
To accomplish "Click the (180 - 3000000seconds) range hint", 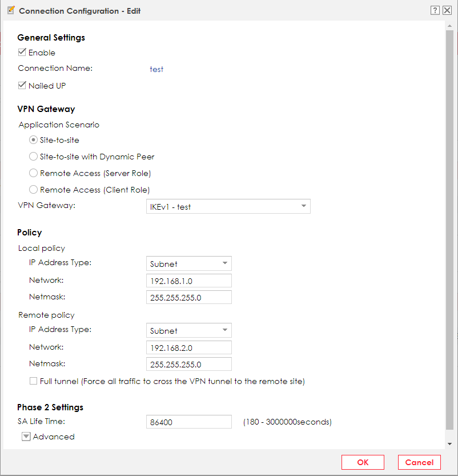I will click(x=287, y=422).
